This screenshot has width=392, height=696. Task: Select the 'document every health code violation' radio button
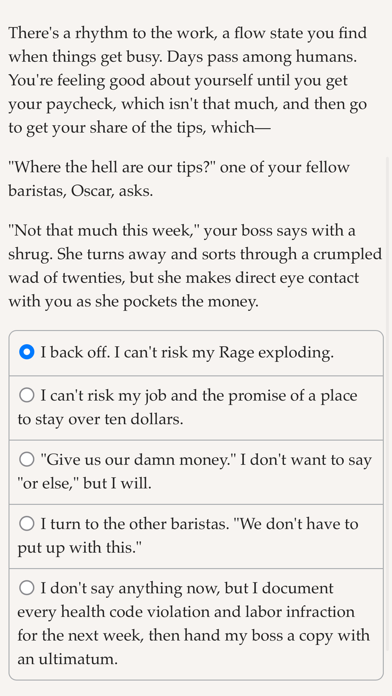[x=27, y=588]
